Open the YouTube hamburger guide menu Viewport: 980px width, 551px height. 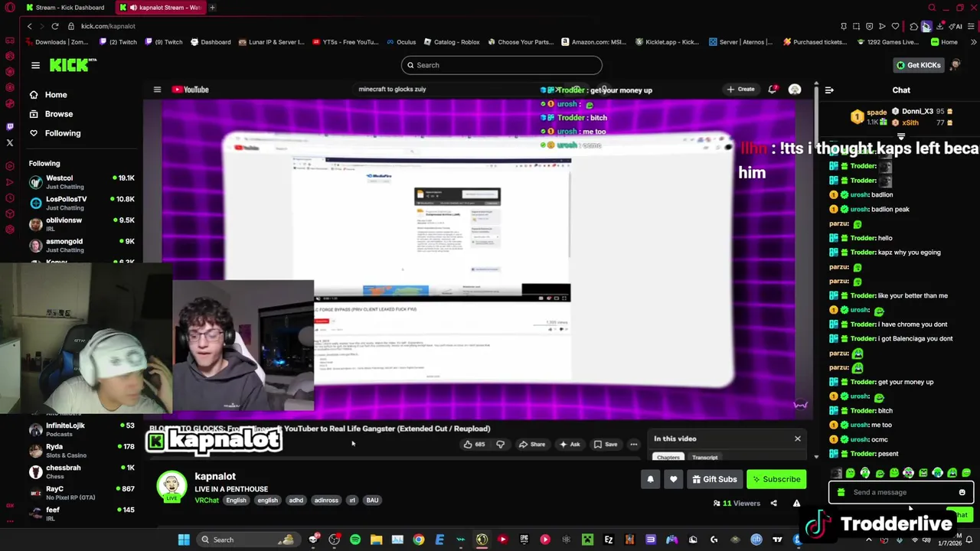[157, 90]
